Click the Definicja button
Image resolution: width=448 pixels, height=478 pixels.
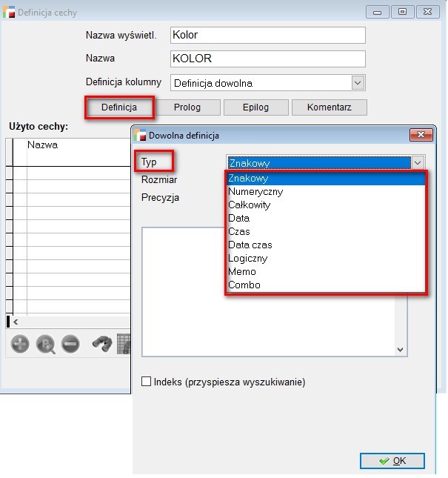pos(119,107)
